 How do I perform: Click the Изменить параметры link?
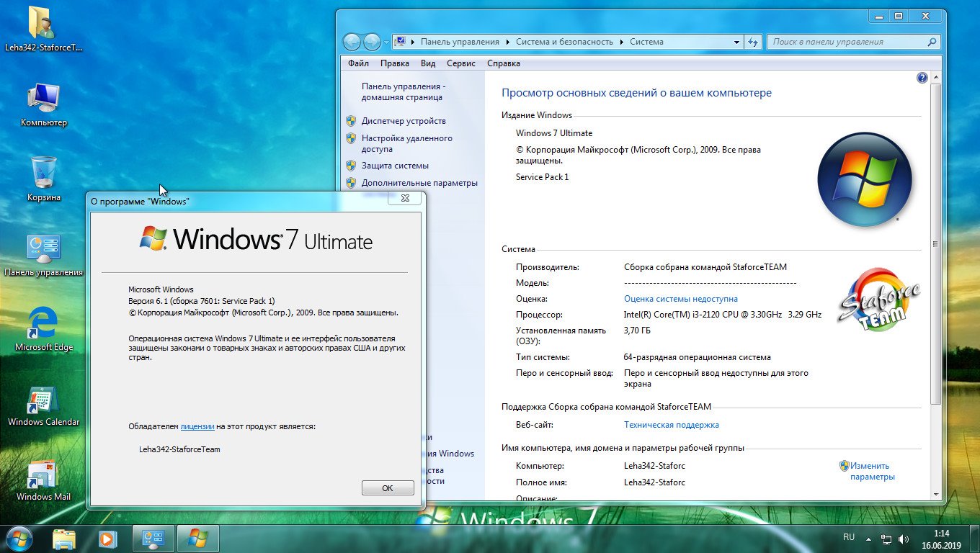pos(872,471)
